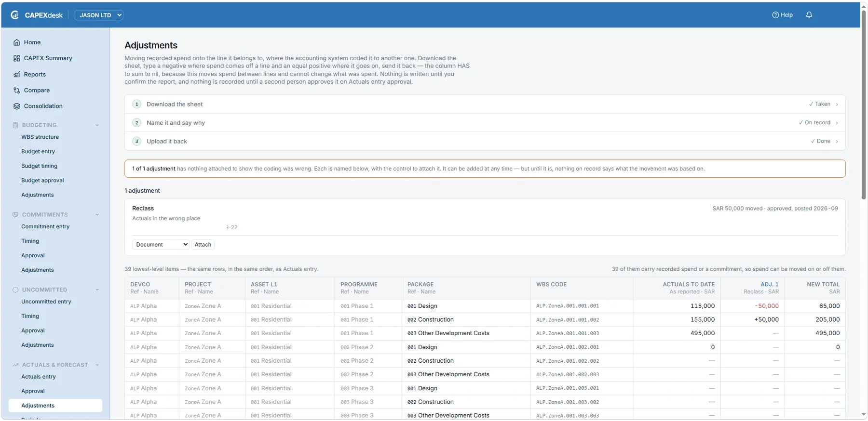Screen dimensions: 868x421
Task: Select Adjustments under Actuals & Forecast
Action: [55, 406]
